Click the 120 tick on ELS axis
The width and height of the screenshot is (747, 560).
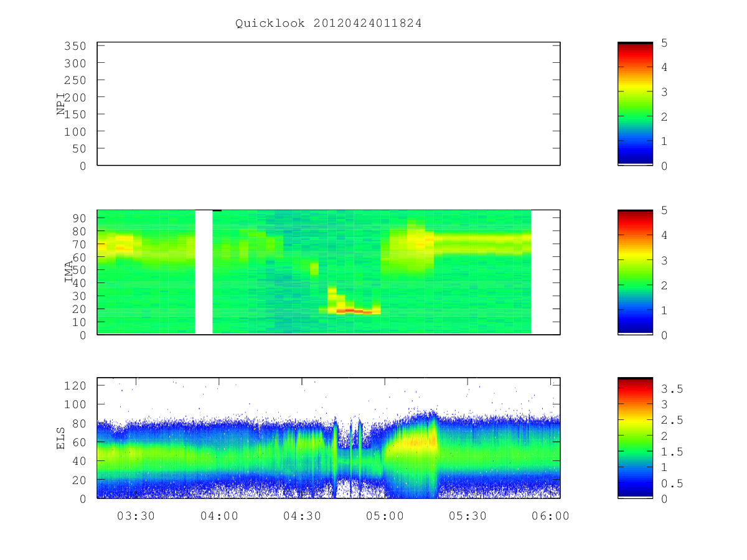click(75, 386)
